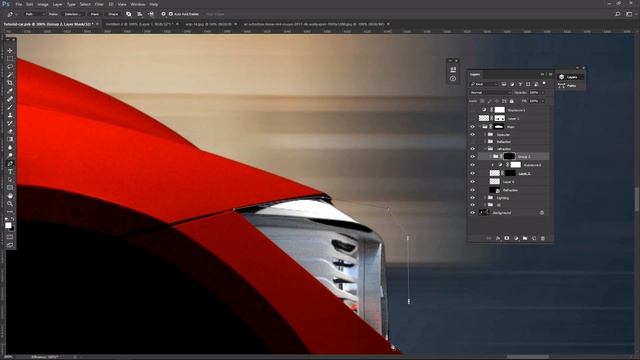
Task: Open the pen options gear icon
Action: point(163,14)
